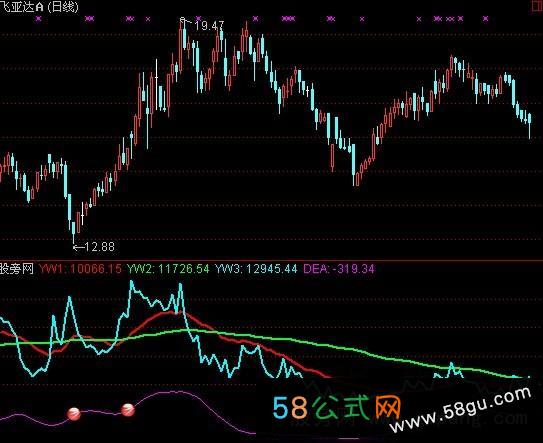
Task: Select the triple purple star marker cluster
Action: pos(288,19)
